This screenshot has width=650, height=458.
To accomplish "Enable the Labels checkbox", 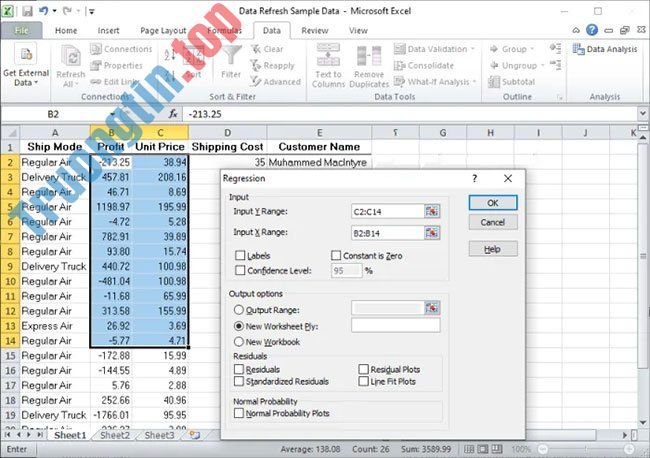I will [240, 255].
